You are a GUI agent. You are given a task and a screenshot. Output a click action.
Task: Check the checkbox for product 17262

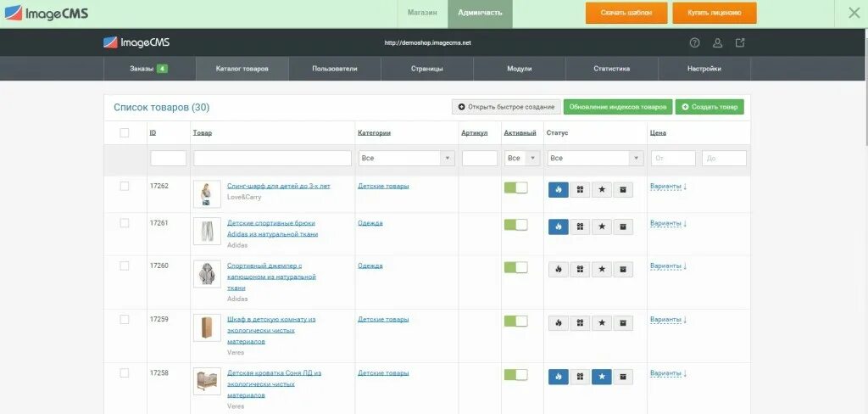(x=125, y=187)
